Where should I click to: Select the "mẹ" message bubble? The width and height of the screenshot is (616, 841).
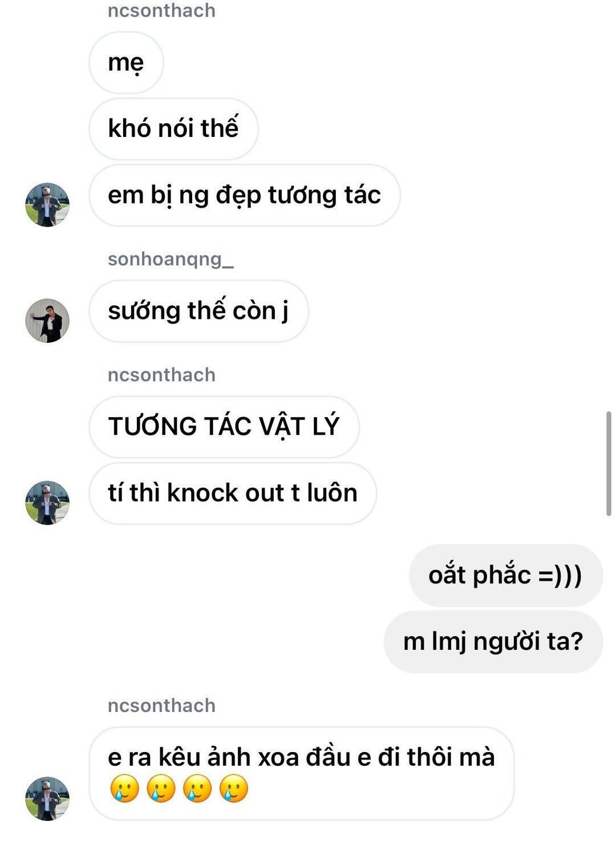click(126, 63)
